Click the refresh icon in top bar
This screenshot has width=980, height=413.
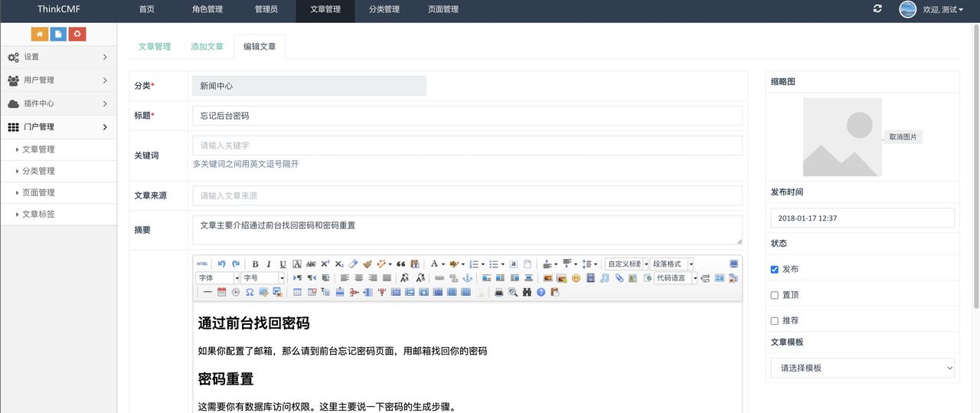pos(877,9)
